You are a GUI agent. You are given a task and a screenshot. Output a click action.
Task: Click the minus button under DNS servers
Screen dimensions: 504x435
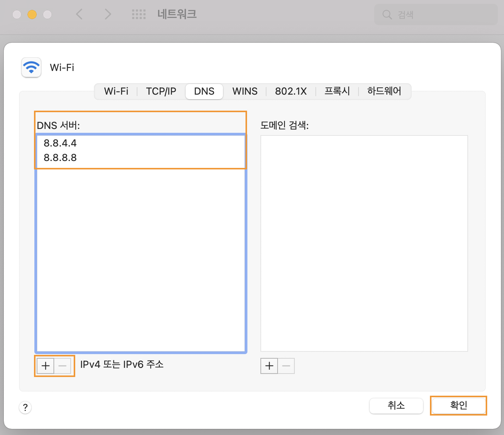(x=63, y=366)
